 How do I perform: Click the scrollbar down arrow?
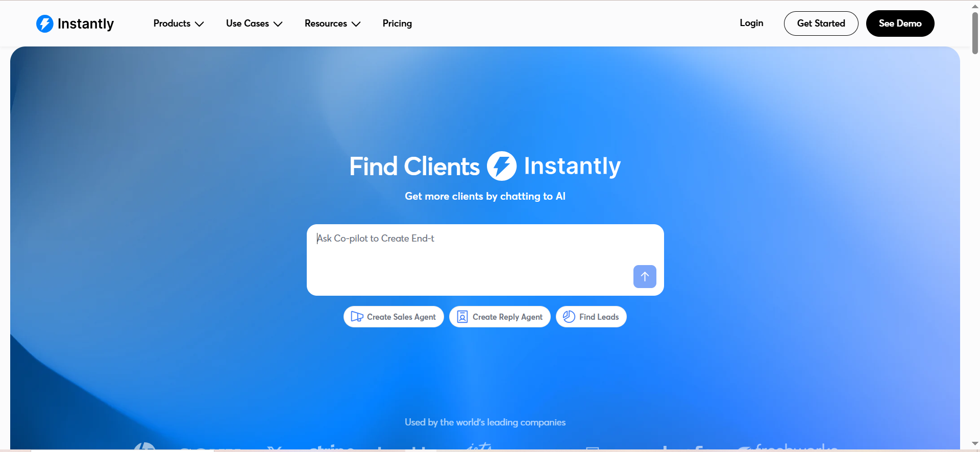975,444
